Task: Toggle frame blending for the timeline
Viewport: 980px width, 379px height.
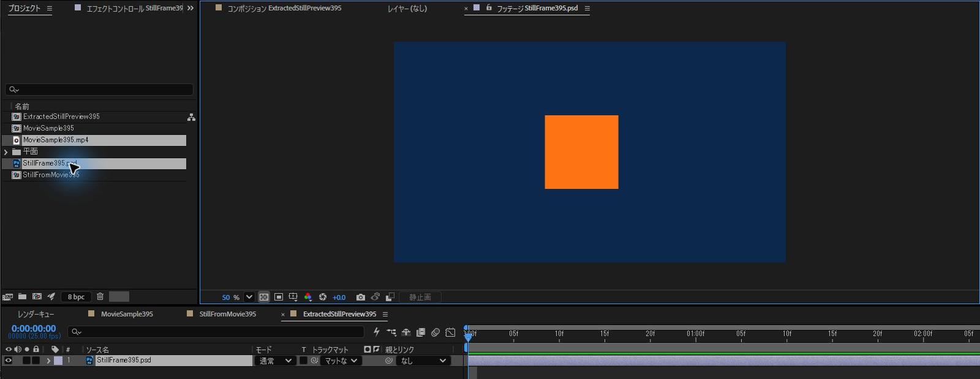Action: 421,332
